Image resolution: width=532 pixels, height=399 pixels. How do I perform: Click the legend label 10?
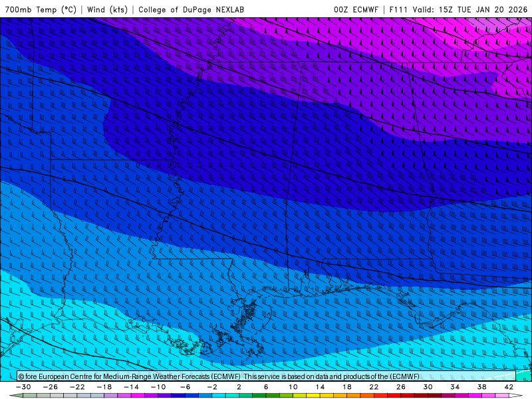point(293,387)
